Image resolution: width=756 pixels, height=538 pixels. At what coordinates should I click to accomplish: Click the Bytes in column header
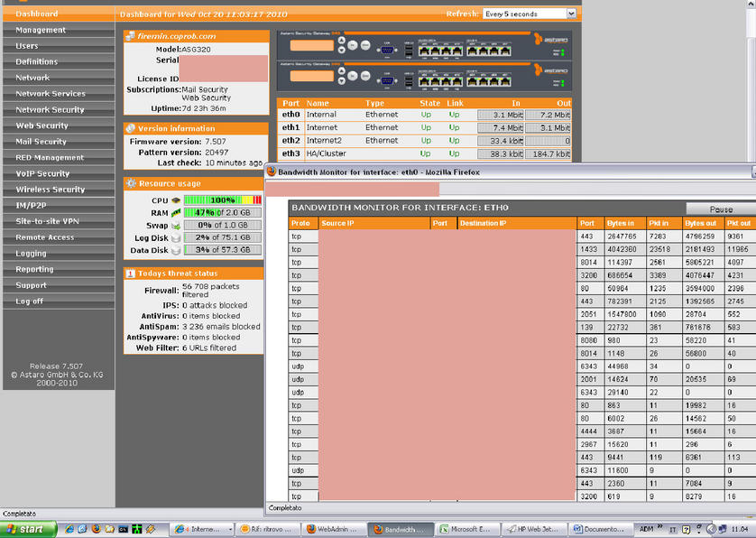point(624,223)
